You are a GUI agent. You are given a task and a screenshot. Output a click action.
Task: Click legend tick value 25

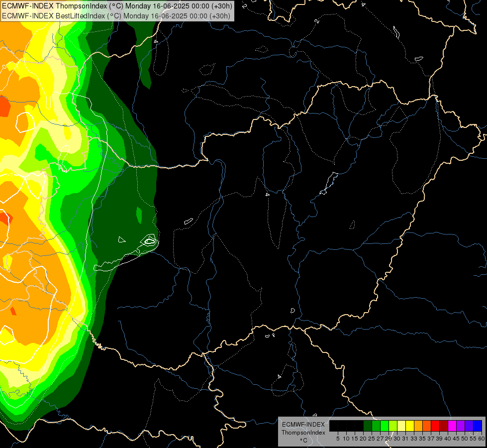[x=372, y=439]
